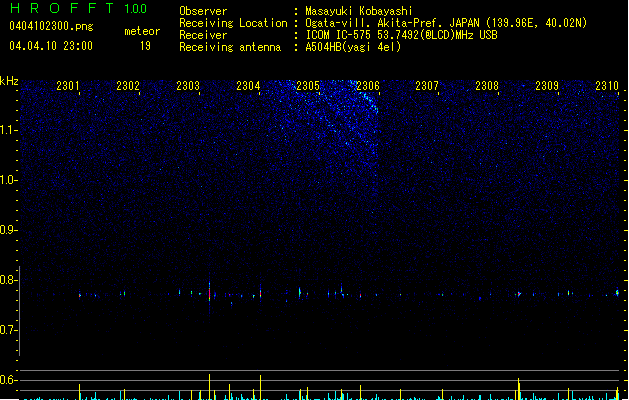Screen dimensions: 629x400
Task: Click the Receiving antenna label
Action: pyautogui.click(x=230, y=47)
